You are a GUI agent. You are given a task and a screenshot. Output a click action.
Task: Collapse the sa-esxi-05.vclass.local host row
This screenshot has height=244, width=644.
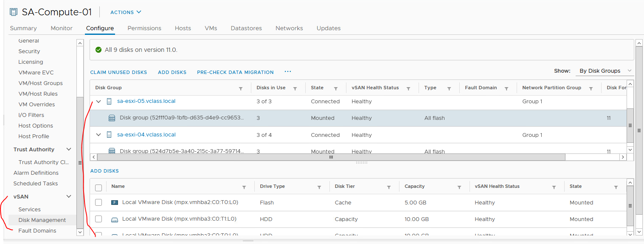point(98,101)
